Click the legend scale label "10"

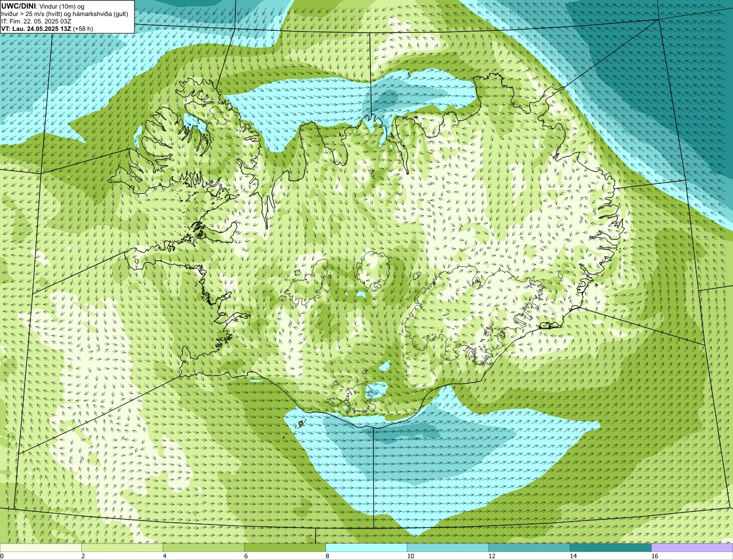point(411,556)
